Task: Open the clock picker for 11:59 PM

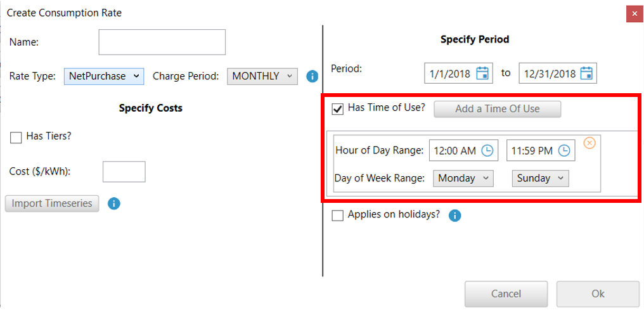Action: point(564,151)
